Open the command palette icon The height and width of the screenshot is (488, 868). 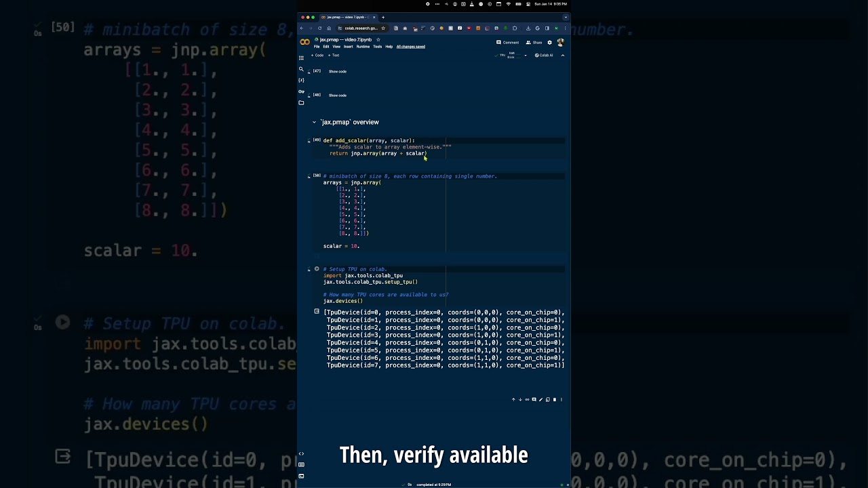click(301, 465)
